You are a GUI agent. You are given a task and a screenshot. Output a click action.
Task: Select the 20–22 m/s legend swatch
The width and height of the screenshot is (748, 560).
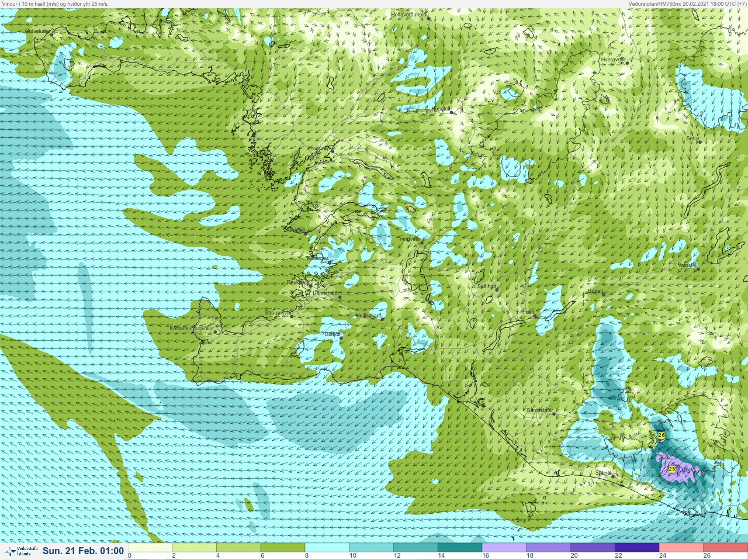pos(593,548)
